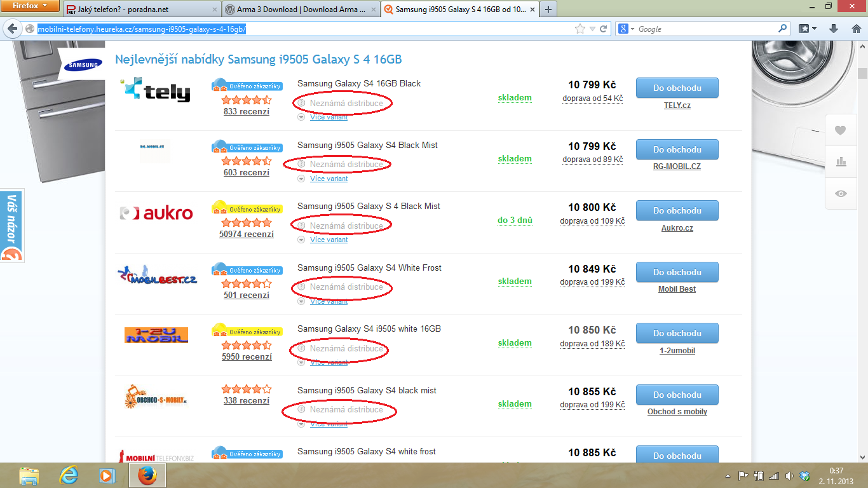
Task: Open File Explorer from the taskbar
Action: 29,475
